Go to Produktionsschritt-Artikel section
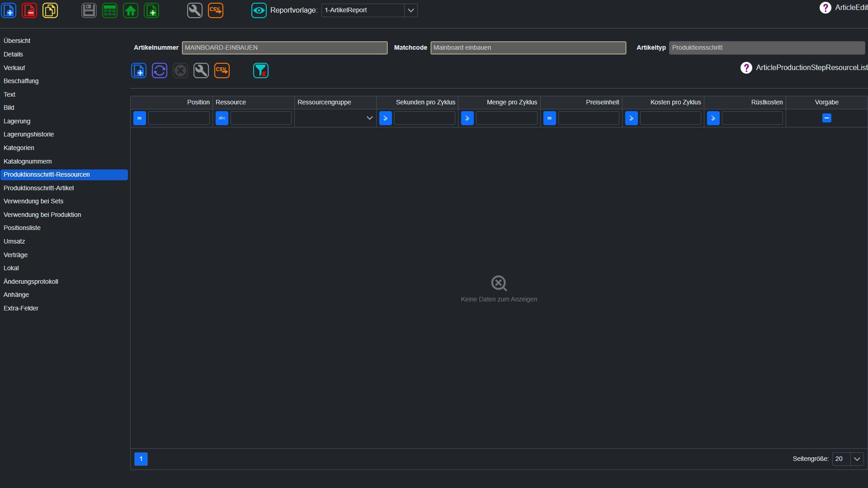 (64, 188)
